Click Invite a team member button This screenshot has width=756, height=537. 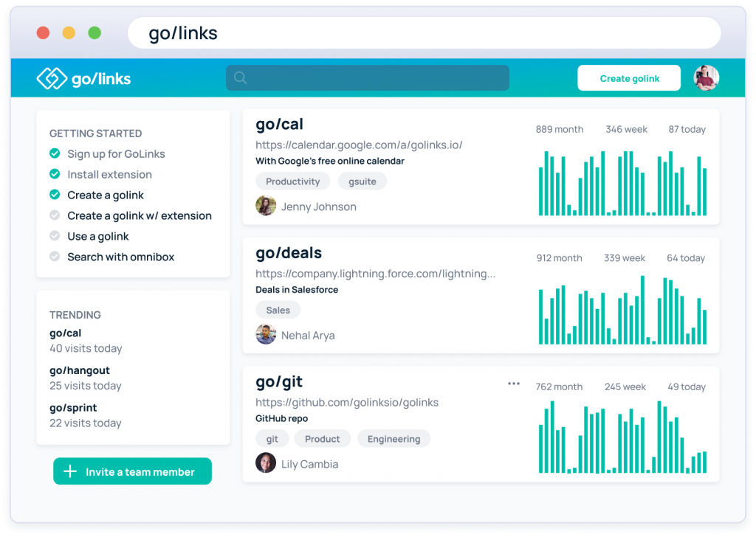click(133, 471)
